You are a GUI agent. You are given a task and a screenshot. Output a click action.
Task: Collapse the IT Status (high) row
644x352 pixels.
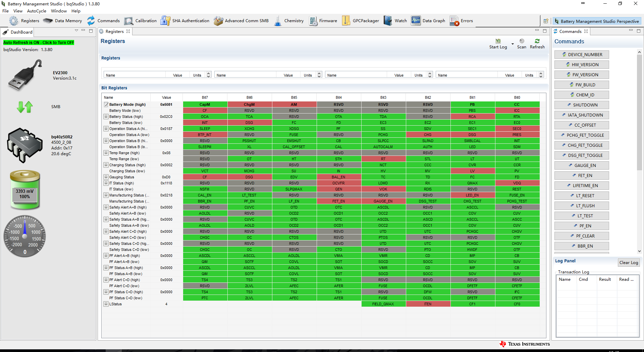tap(106, 183)
